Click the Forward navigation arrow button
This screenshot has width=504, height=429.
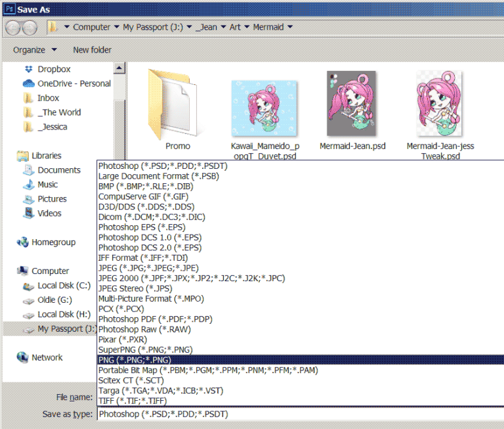(30, 28)
